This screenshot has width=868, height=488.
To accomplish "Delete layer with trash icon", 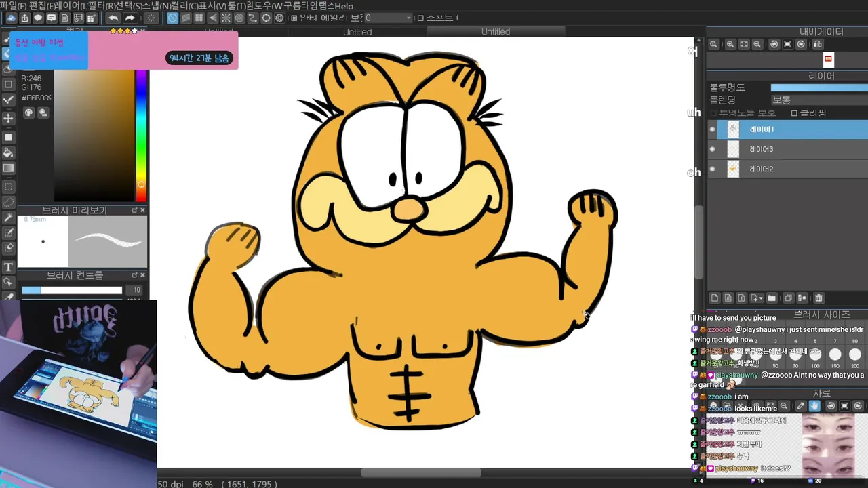I will [818, 298].
